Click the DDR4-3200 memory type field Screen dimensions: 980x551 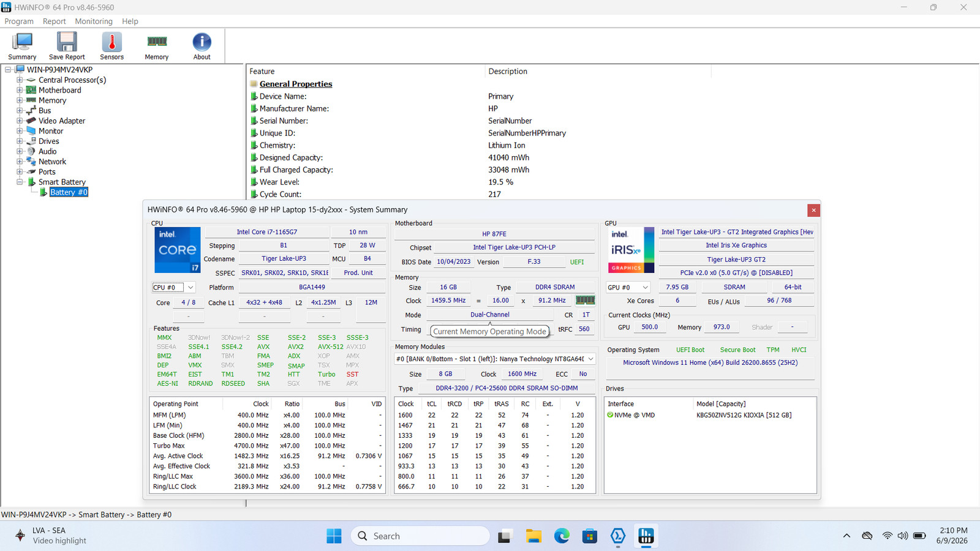(x=507, y=388)
